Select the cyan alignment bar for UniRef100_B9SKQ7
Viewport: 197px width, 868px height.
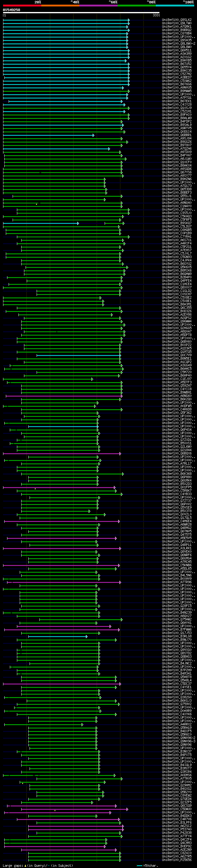coord(41,223)
